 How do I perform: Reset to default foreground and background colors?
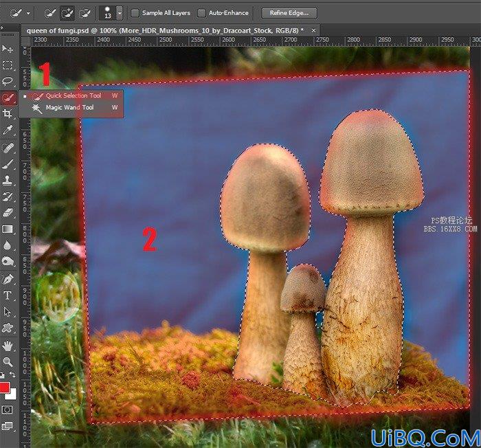[2, 374]
